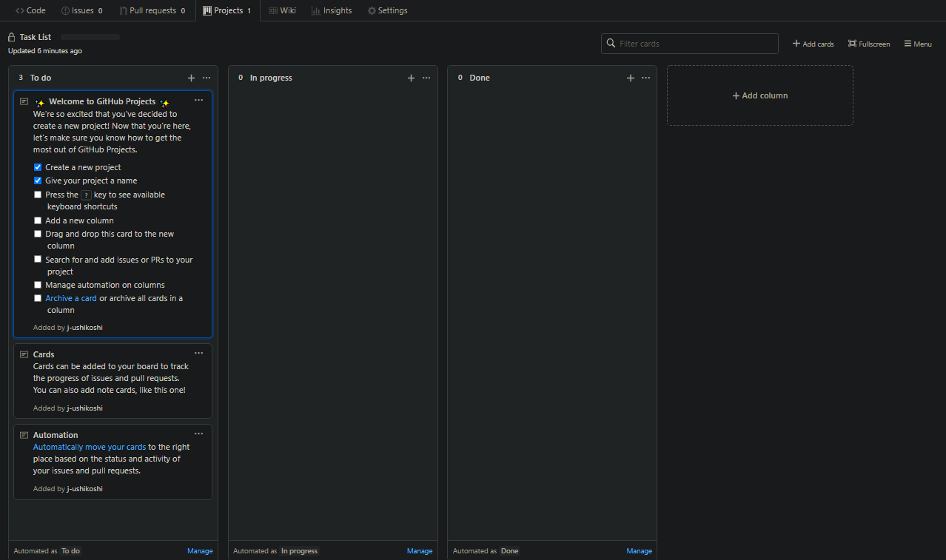Viewport: 946px width, 560px height.
Task: Click the question mark key badge
Action: point(86,195)
